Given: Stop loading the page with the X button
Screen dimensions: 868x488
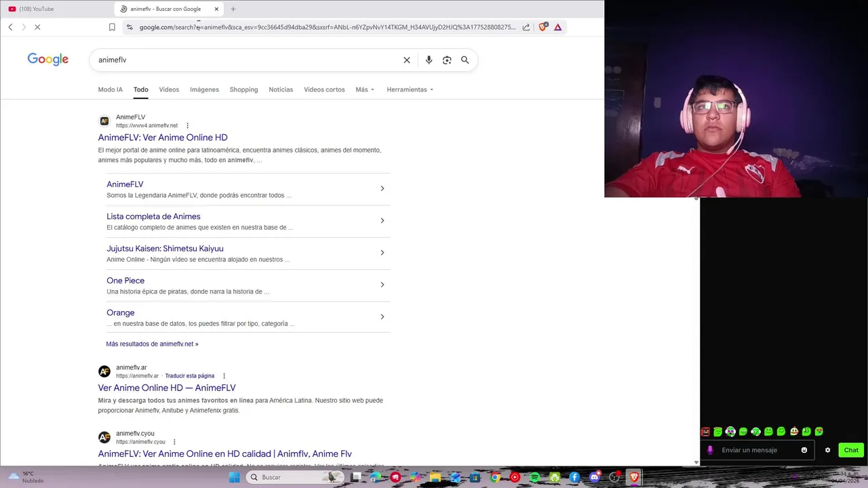Looking at the screenshot, I should [37, 27].
